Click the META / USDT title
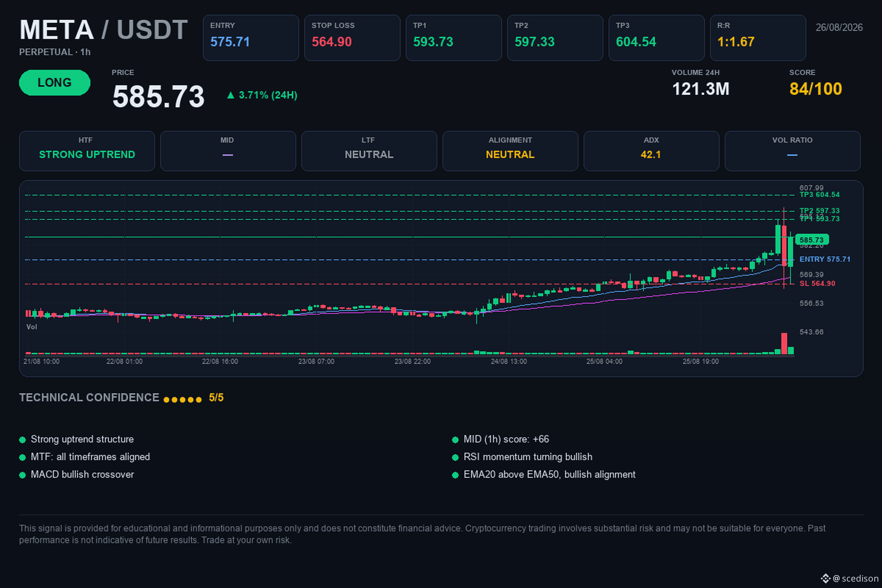882x588 pixels. (x=104, y=30)
